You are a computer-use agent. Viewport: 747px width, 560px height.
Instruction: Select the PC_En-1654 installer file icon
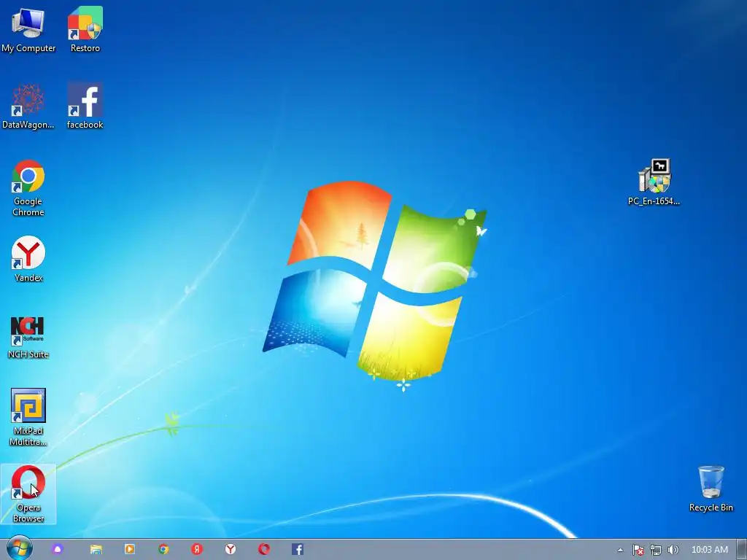(654, 182)
